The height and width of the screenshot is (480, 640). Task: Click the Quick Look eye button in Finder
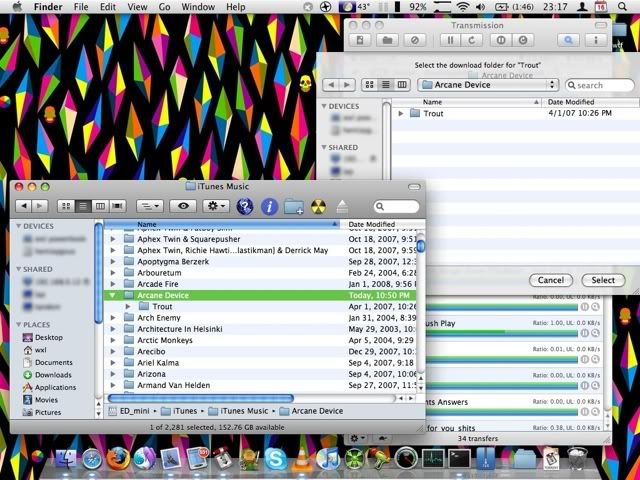pyautogui.click(x=183, y=206)
